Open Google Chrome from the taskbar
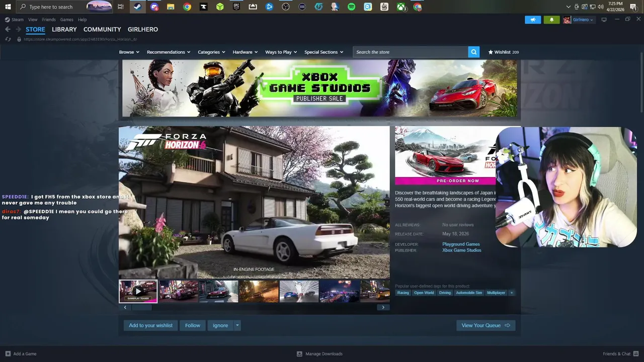Image resolution: width=644 pixels, height=362 pixels. point(187,7)
